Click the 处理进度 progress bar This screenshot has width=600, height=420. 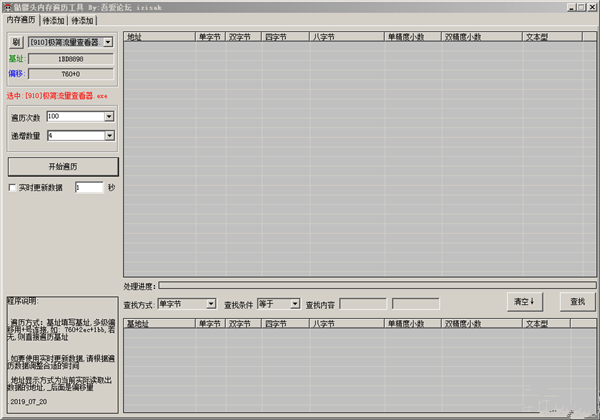pyautogui.click(x=377, y=285)
